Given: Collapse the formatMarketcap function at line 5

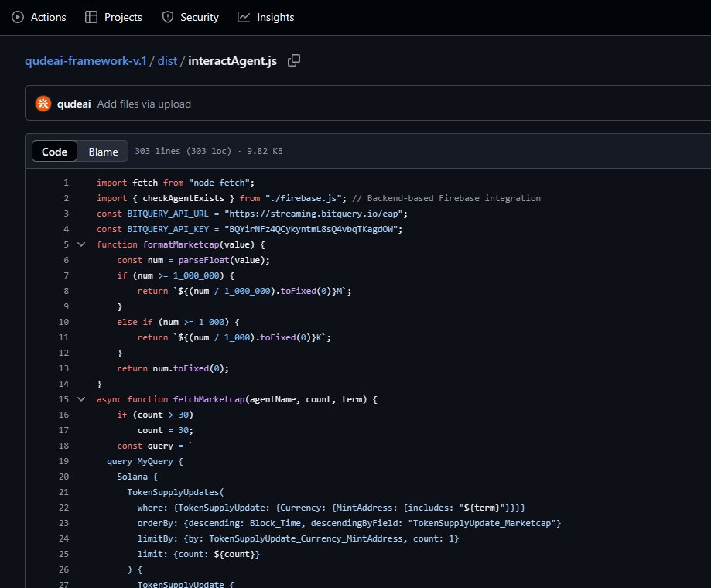Looking at the screenshot, I should 81,244.
